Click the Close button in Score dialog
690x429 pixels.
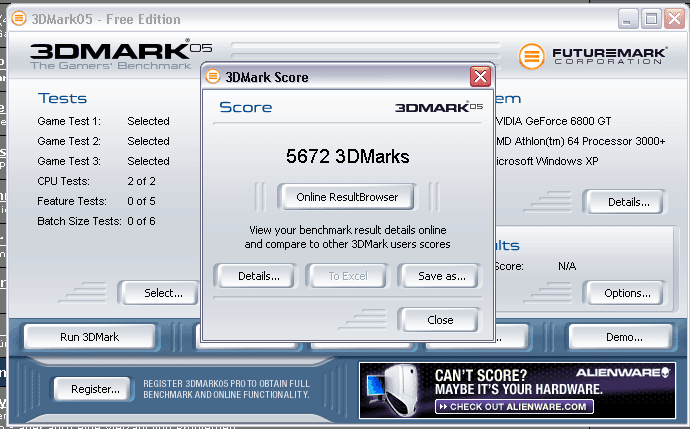(440, 320)
